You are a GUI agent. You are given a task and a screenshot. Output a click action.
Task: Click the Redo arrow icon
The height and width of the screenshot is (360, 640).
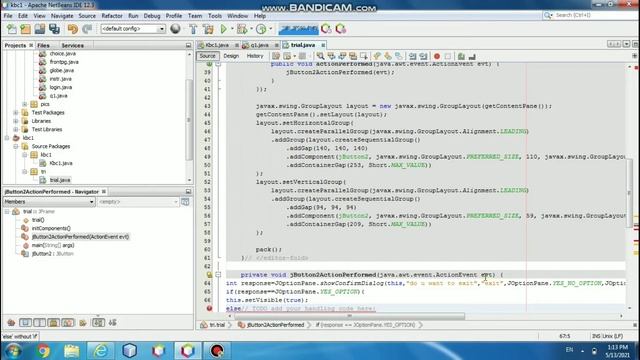[87, 29]
